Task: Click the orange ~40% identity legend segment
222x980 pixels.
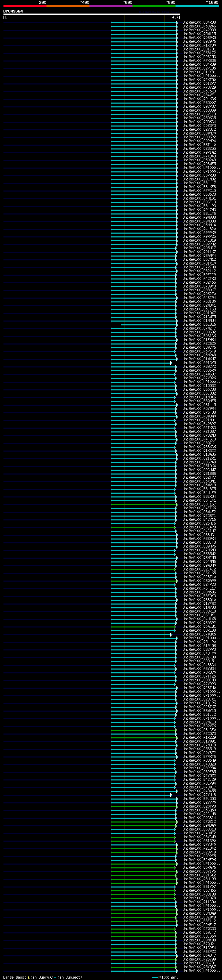Action: pos(68,6)
